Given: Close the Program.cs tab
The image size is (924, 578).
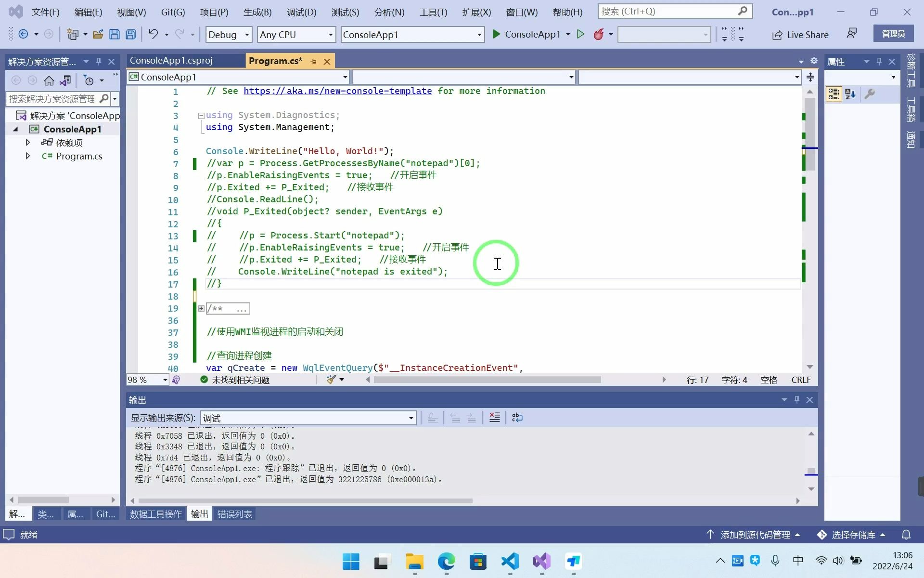Looking at the screenshot, I should pyautogui.click(x=327, y=62).
